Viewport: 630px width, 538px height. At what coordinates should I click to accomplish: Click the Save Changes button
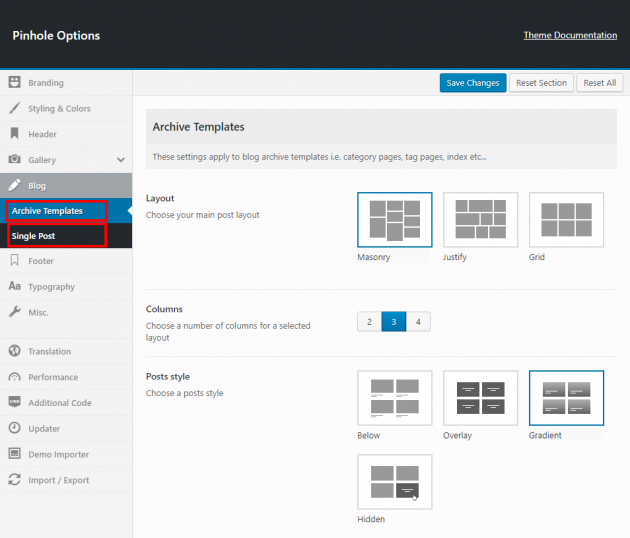473,83
